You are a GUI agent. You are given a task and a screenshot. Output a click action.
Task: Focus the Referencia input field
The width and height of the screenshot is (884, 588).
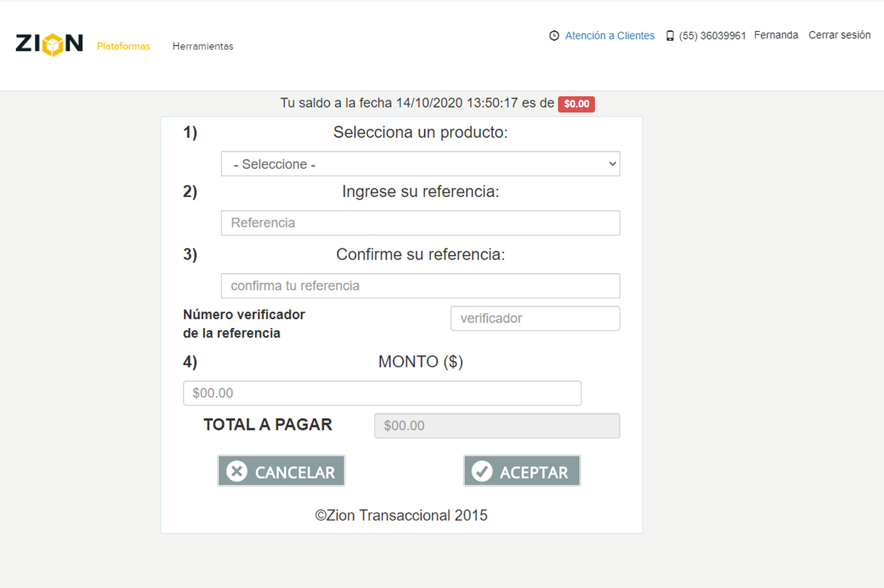point(420,223)
